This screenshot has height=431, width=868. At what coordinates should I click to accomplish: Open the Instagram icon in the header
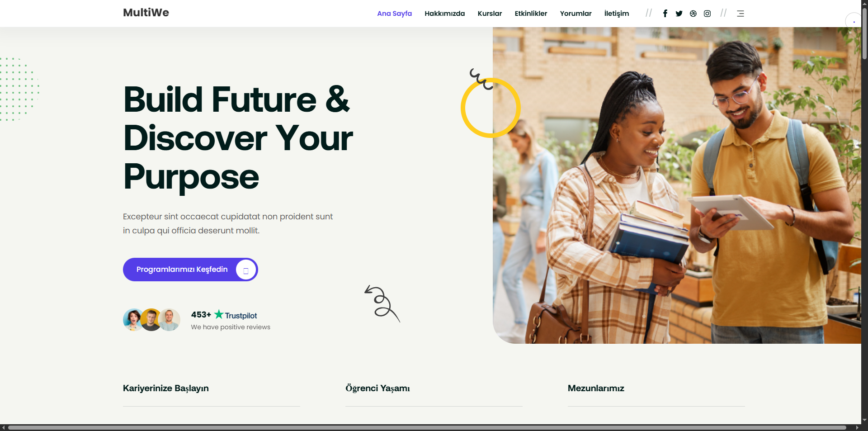pos(708,14)
